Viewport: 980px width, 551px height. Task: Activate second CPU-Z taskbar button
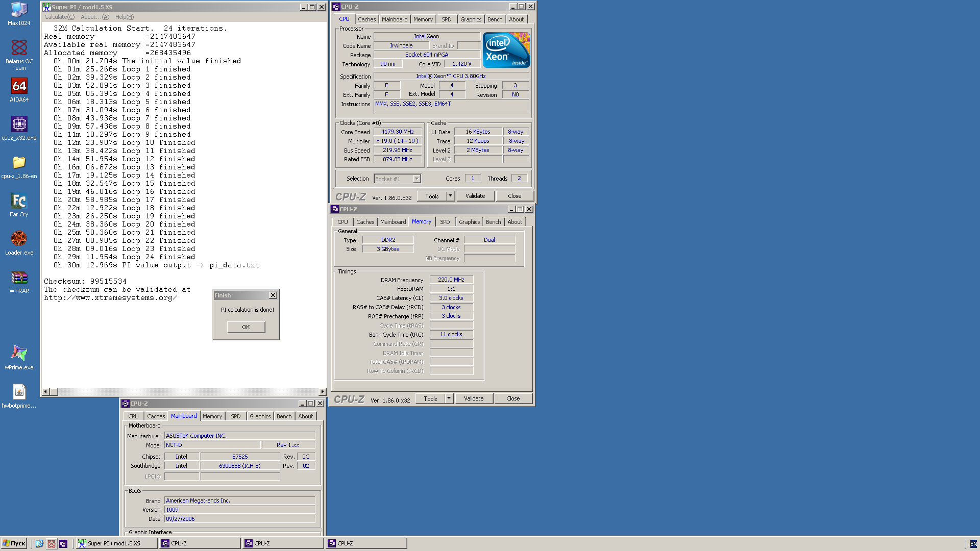click(283, 543)
